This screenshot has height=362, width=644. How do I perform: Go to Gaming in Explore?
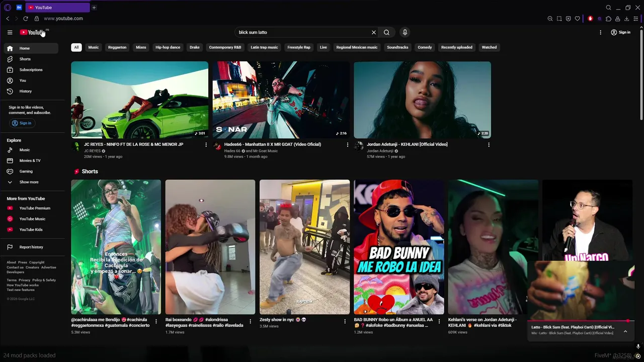[31, 171]
